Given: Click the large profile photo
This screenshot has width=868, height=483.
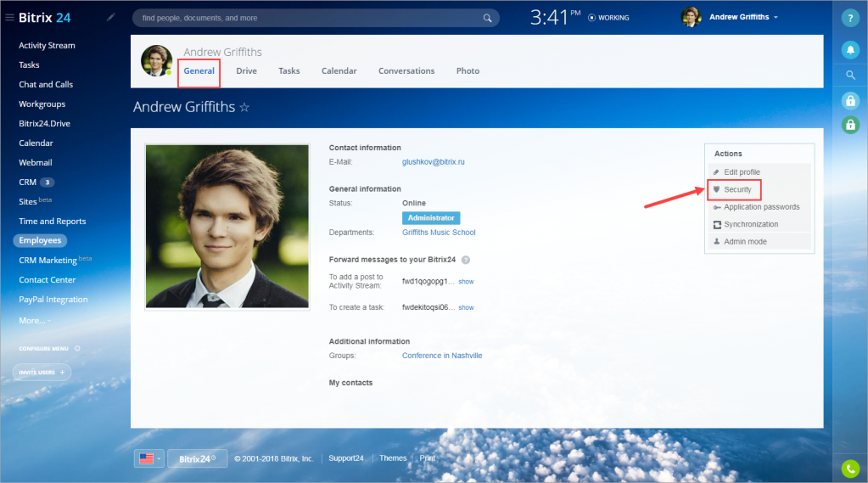Looking at the screenshot, I should [x=227, y=227].
